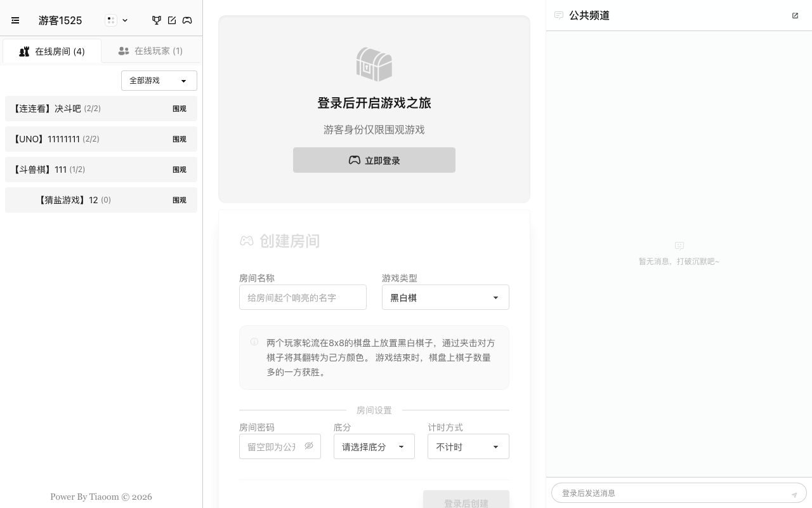This screenshot has height=508, width=812.
Task: Open the 游戏类型 黑白棋 dropdown
Action: pyautogui.click(x=445, y=297)
